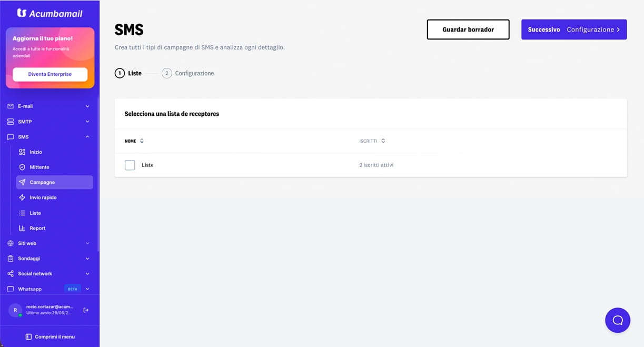Expand the Social network chevron
Screen dimensions: 644x347
(87, 274)
